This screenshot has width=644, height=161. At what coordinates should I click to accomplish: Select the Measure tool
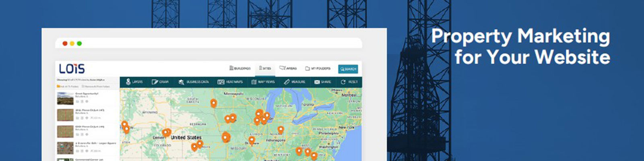pos(294,82)
